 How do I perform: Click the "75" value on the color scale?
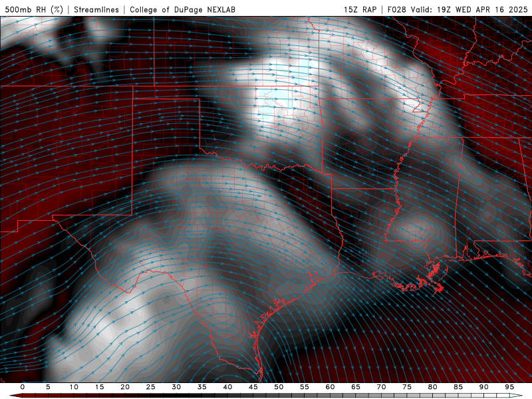coord(407,387)
